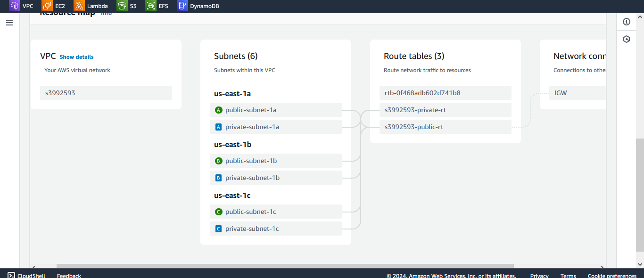Open the S3 service shortcut icon
644x278 pixels.
(x=122, y=6)
